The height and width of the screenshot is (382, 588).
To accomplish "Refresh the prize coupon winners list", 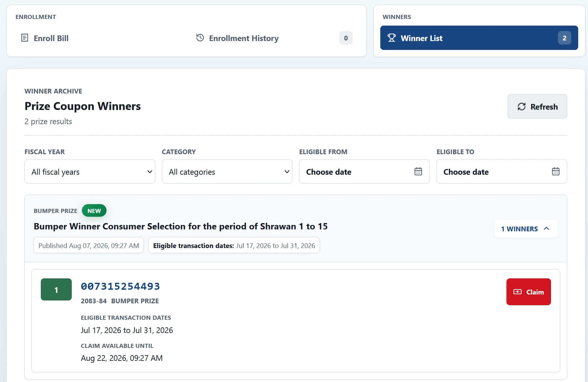I will pyautogui.click(x=537, y=106).
